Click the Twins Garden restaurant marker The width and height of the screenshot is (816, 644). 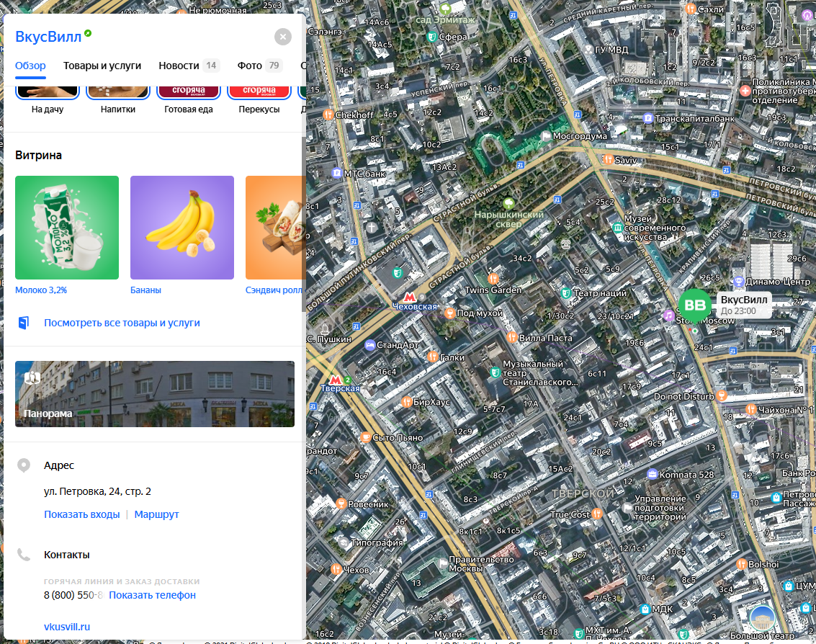[x=493, y=279]
